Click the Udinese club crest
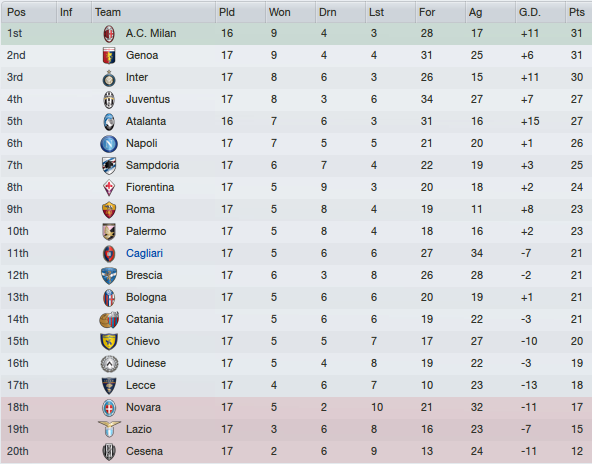This screenshot has width=592, height=464. click(109, 364)
